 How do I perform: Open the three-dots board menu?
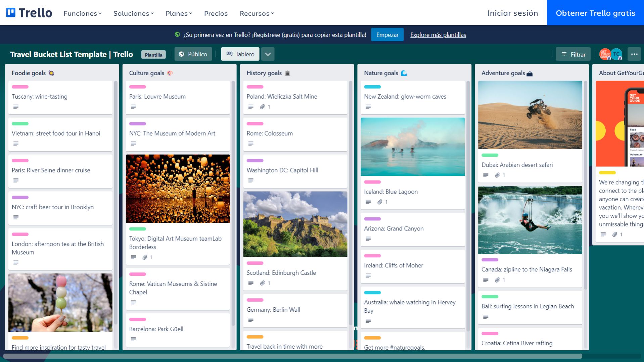(634, 54)
